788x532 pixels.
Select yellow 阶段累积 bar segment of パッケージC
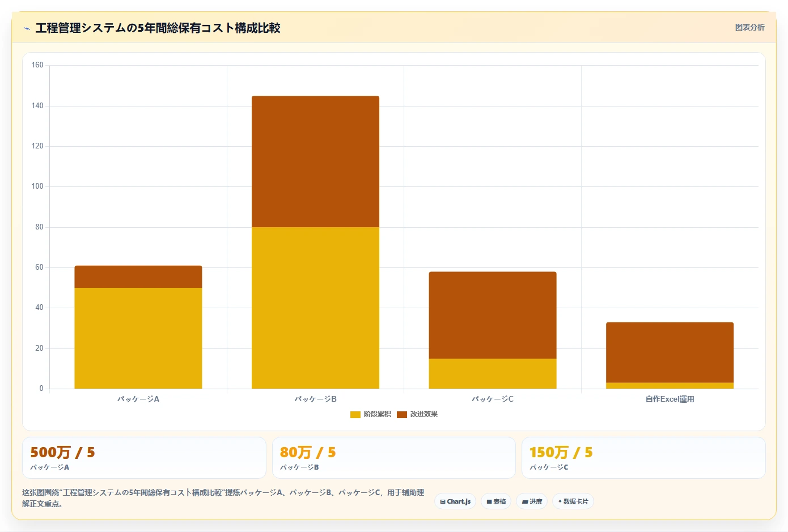493,373
